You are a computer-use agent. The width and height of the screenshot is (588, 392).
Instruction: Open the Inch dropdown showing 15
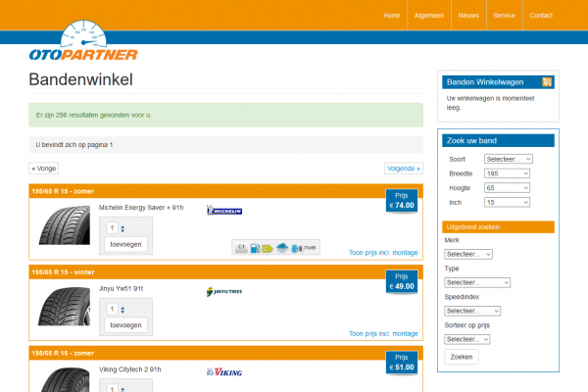tap(507, 202)
